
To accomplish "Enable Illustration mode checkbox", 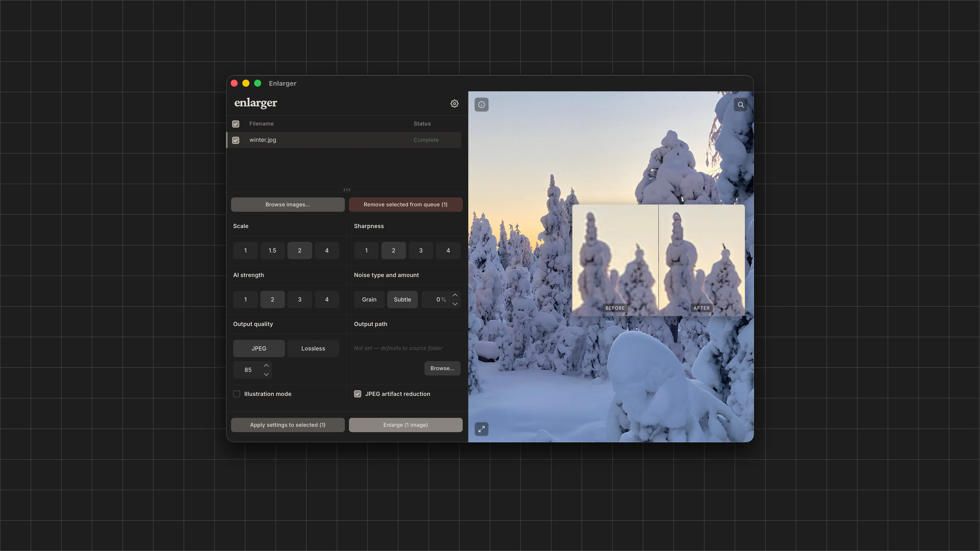I will tap(237, 394).
